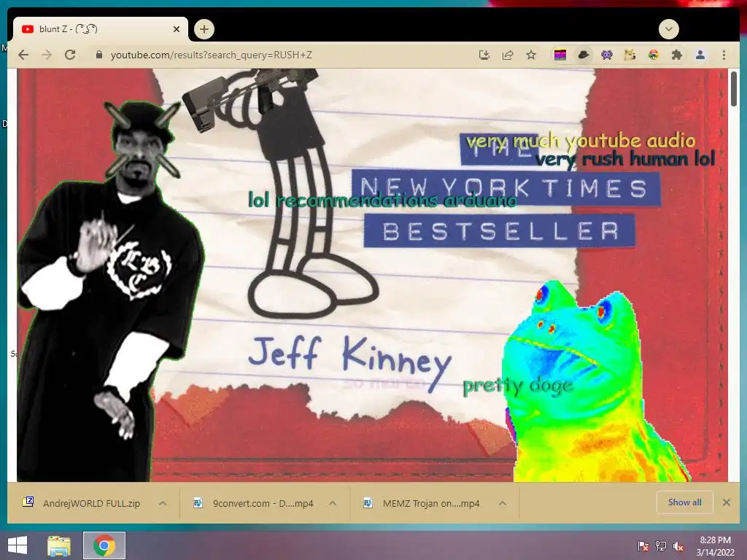The height and width of the screenshot is (560, 747).
Task: Click 'very rush human lol' text
Action: pyautogui.click(x=625, y=159)
